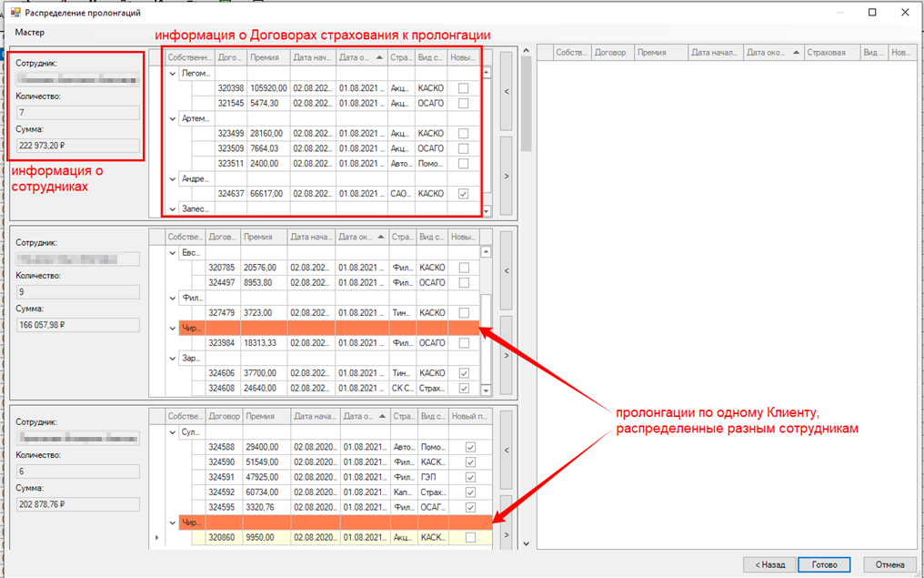Click the scroll-up arrow of the first contracts grid
The image size is (924, 578).
(x=486, y=73)
